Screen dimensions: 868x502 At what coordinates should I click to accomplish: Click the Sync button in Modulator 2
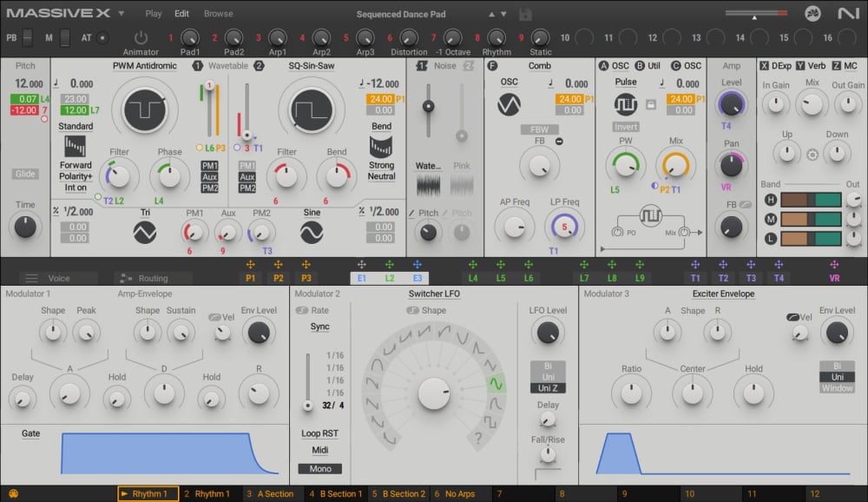point(319,327)
